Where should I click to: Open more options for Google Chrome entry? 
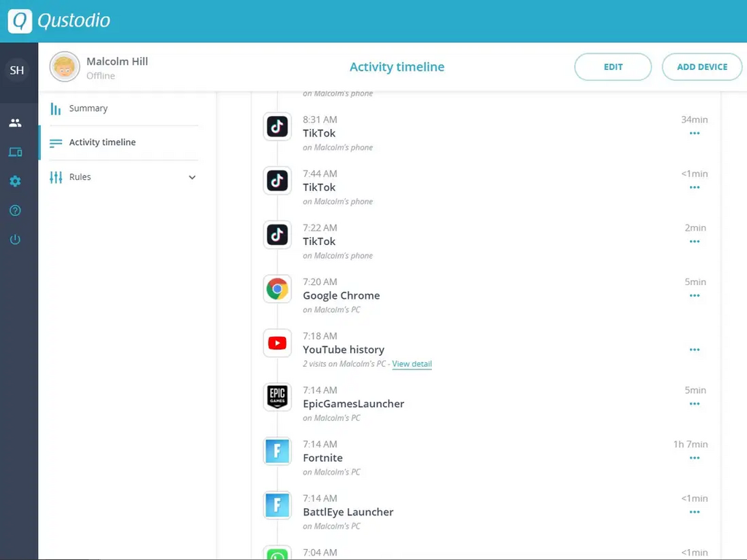coord(694,296)
